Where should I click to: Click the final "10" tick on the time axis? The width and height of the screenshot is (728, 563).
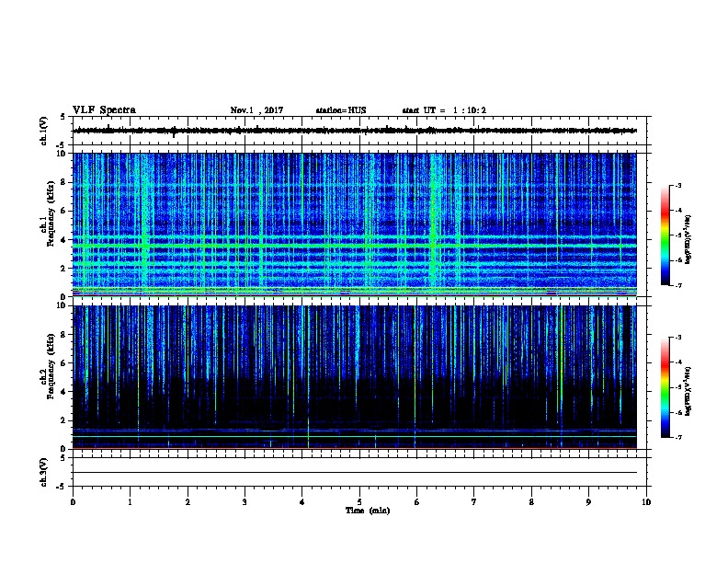[646, 502]
